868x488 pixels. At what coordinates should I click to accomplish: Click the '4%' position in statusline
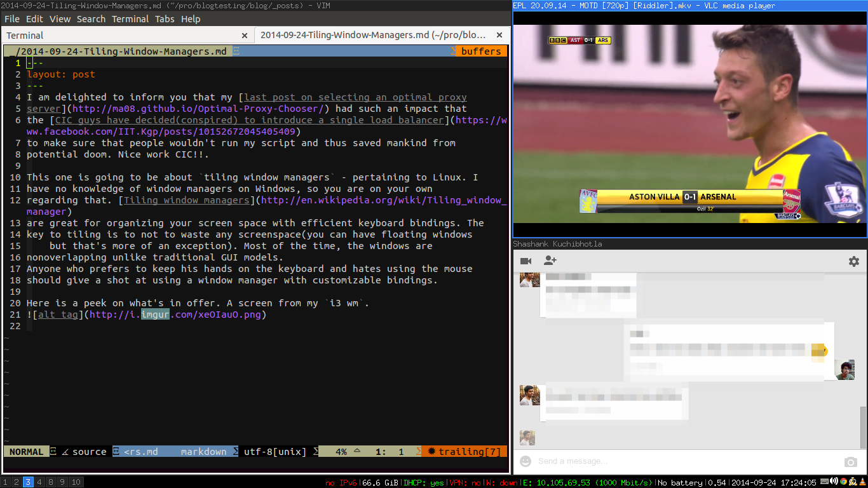(341, 452)
